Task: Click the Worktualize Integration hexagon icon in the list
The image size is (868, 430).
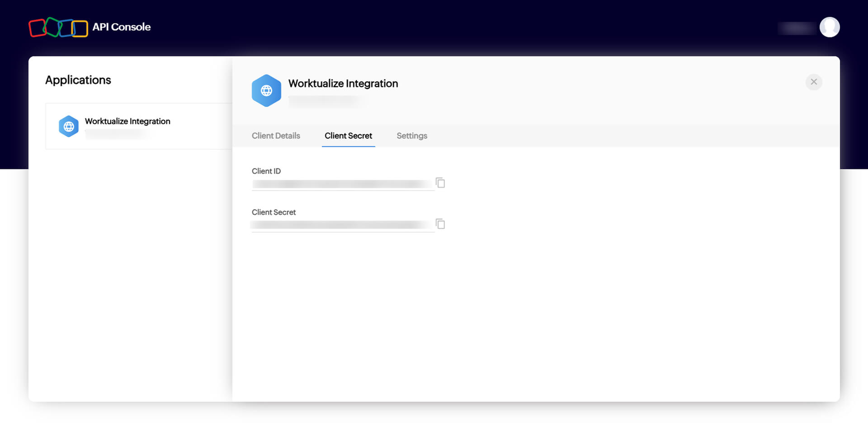Action: (69, 126)
